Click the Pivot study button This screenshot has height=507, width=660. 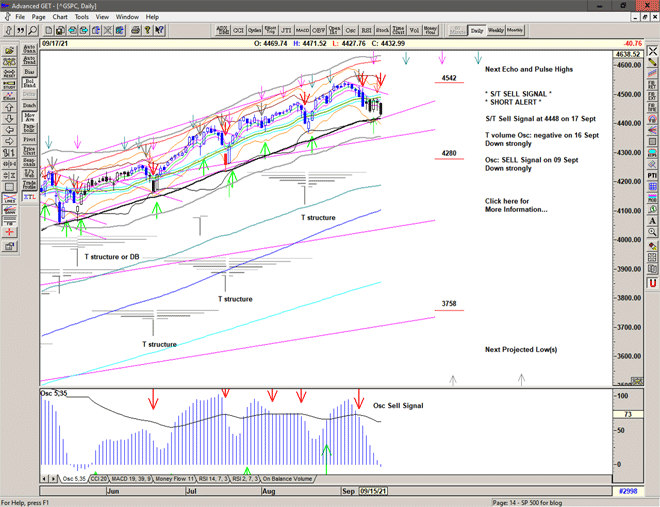29,140
